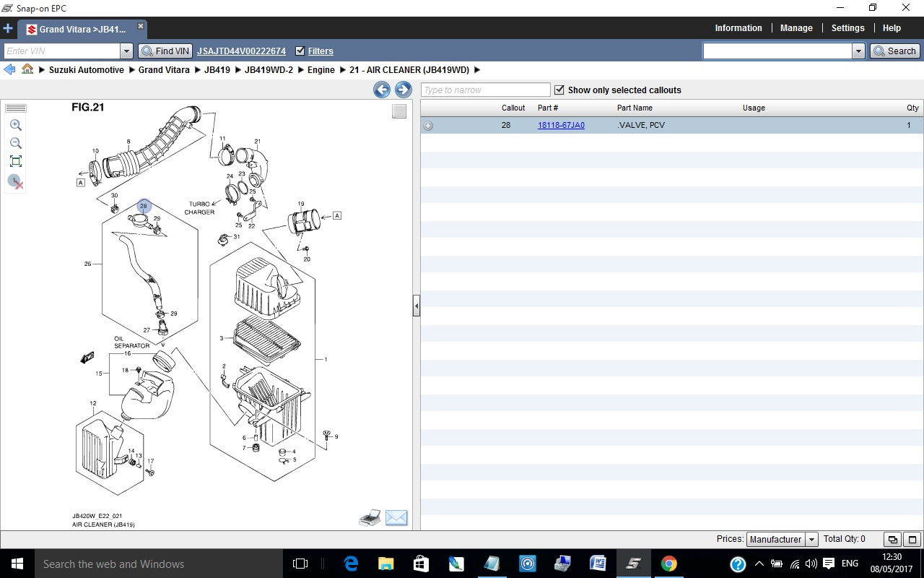The image size is (924, 578).
Task: Click the Search button
Action: click(x=894, y=51)
